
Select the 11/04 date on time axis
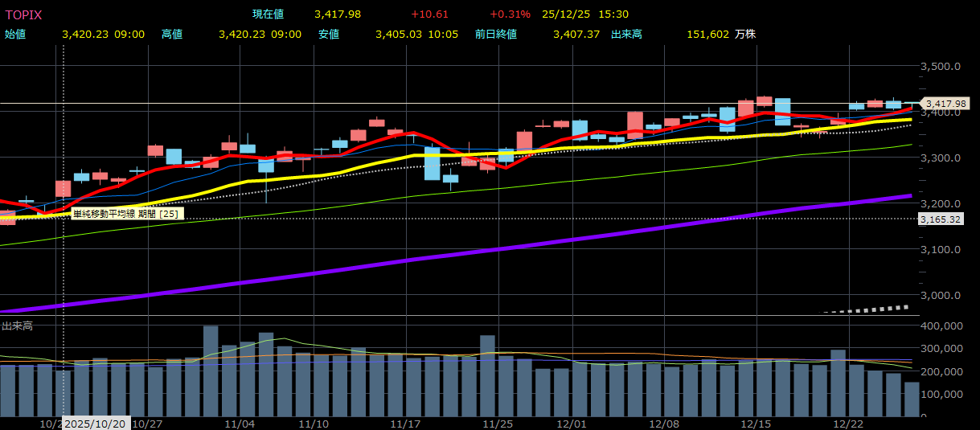[240, 424]
